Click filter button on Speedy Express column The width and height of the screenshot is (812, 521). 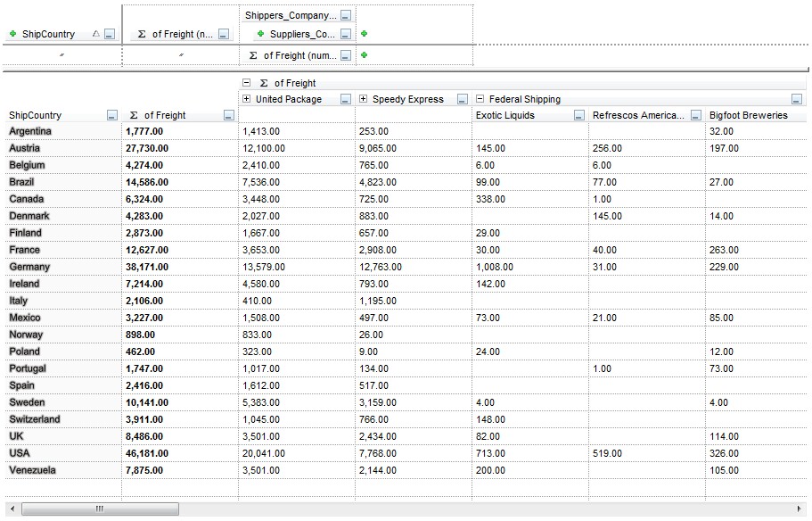463,100
